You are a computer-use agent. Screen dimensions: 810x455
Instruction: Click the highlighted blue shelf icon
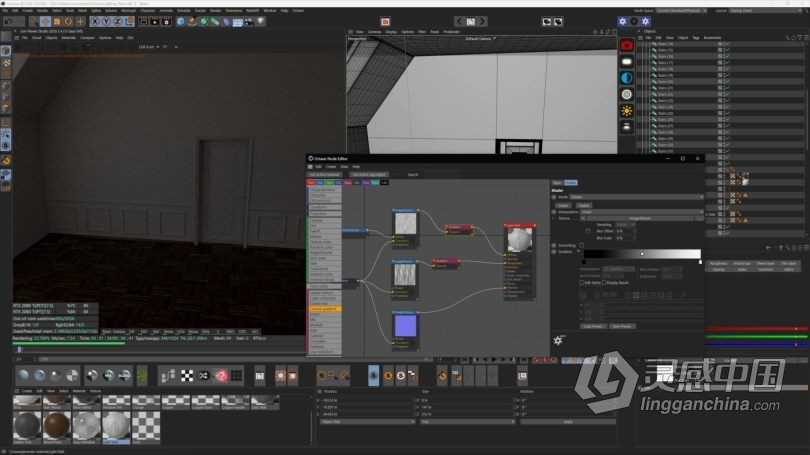click(373, 376)
